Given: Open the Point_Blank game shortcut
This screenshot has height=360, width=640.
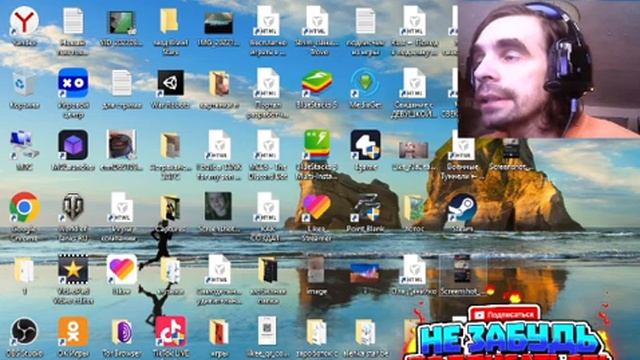Looking at the screenshot, I should [366, 207].
